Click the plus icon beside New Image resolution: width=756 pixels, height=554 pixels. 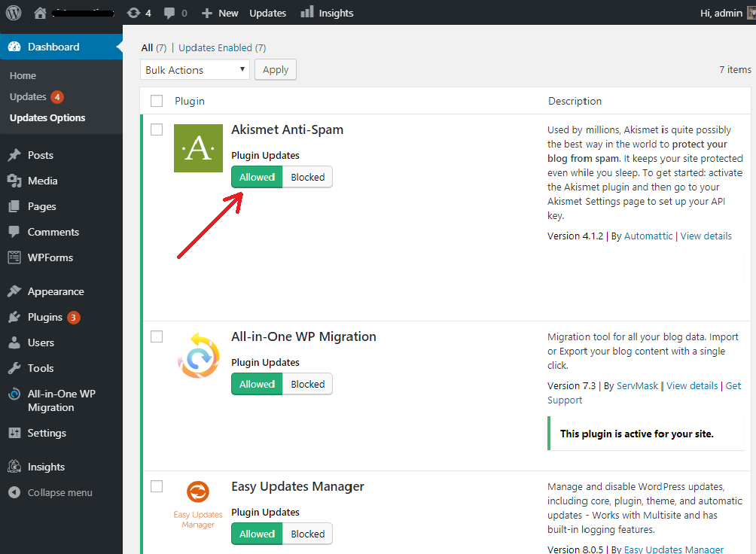pyautogui.click(x=207, y=13)
